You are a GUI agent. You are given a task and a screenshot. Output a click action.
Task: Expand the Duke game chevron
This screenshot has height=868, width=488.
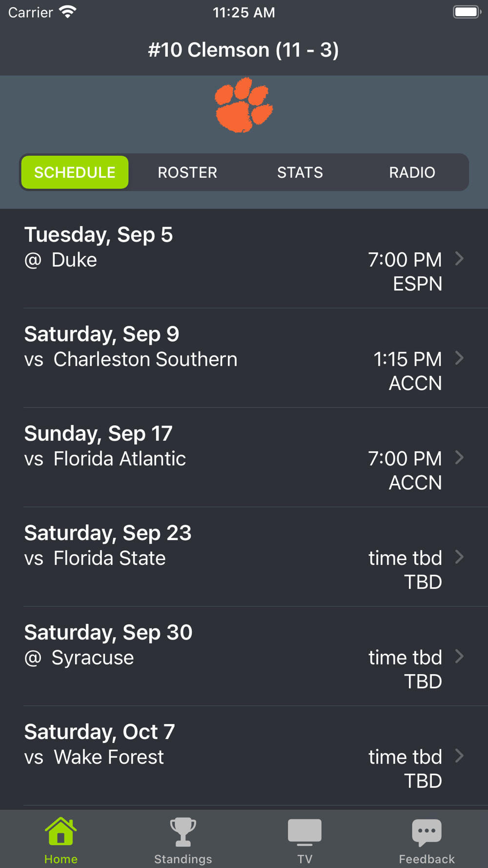[x=459, y=259]
